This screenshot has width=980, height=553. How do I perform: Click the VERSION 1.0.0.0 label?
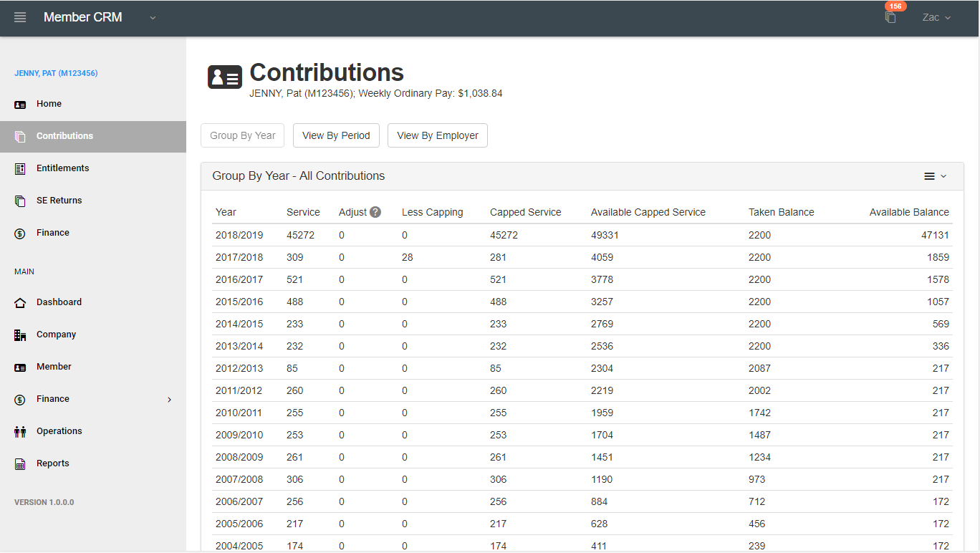pyautogui.click(x=44, y=502)
